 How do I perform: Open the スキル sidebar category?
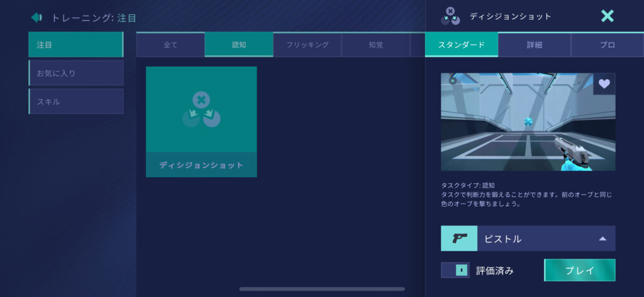[76, 101]
